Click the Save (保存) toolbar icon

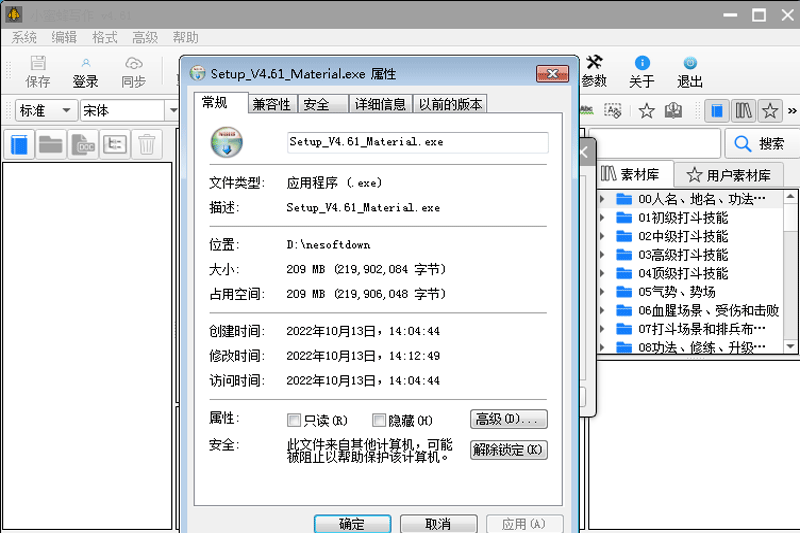[38, 71]
